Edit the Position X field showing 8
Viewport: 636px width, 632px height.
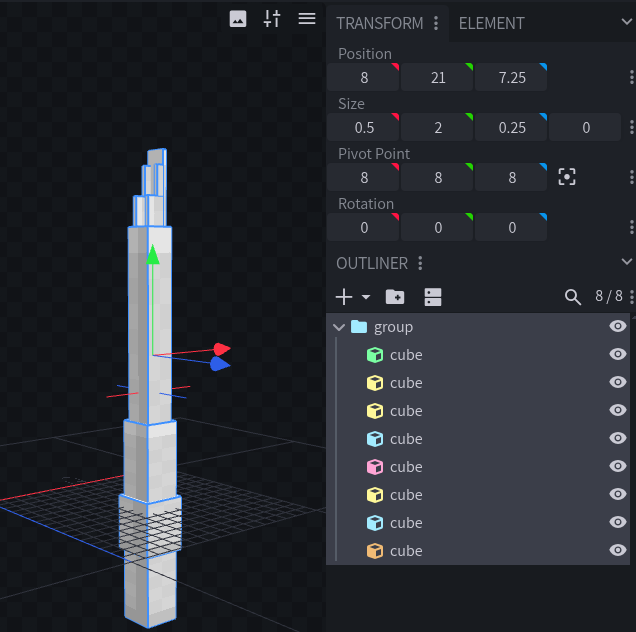point(363,77)
